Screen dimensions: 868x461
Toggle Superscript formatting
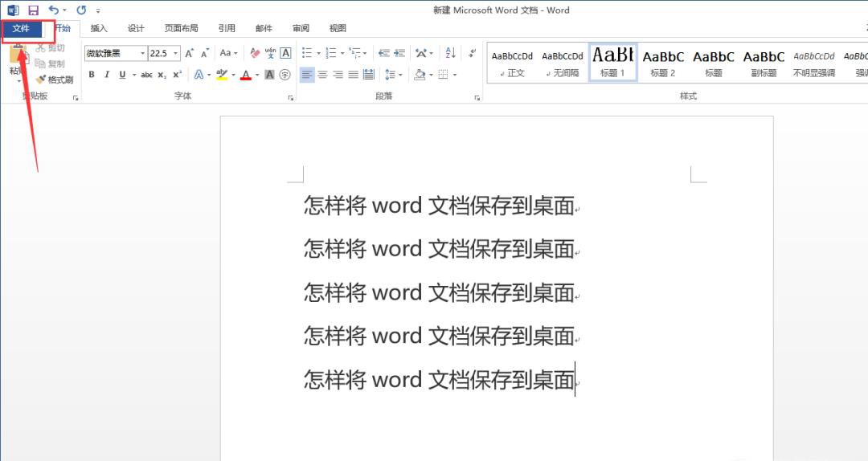coord(177,75)
